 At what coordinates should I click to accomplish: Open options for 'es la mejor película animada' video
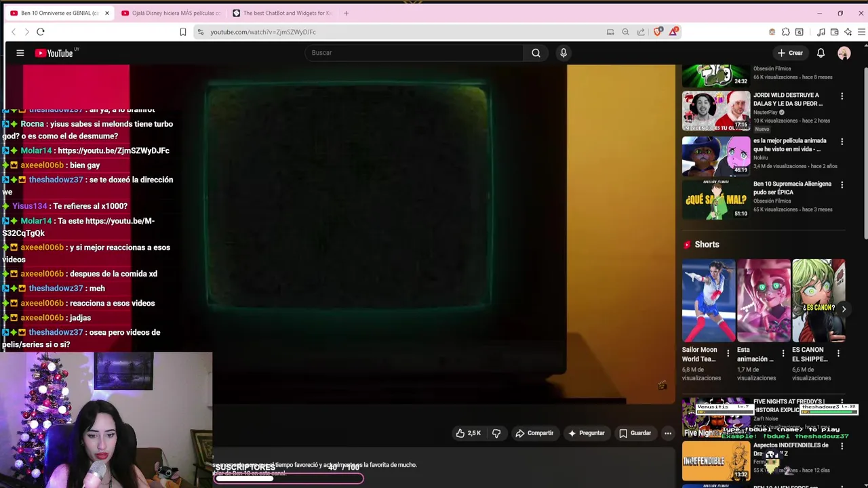[x=842, y=142]
